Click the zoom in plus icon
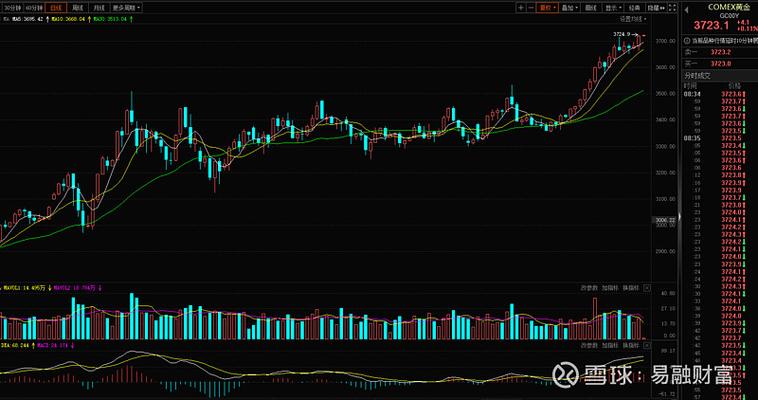 tap(520, 7)
